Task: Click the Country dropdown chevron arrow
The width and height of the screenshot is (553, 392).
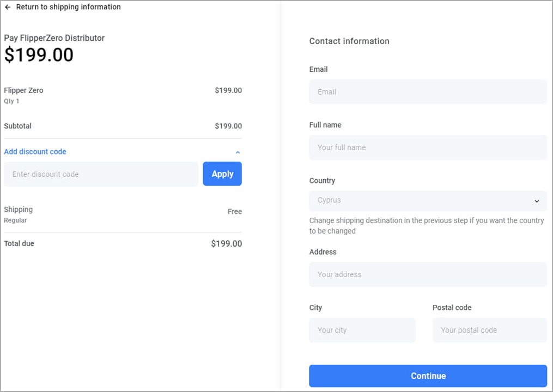Action: 537,201
